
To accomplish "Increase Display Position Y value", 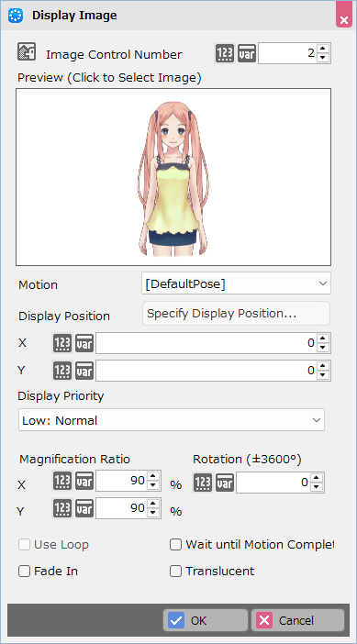I will (323, 366).
